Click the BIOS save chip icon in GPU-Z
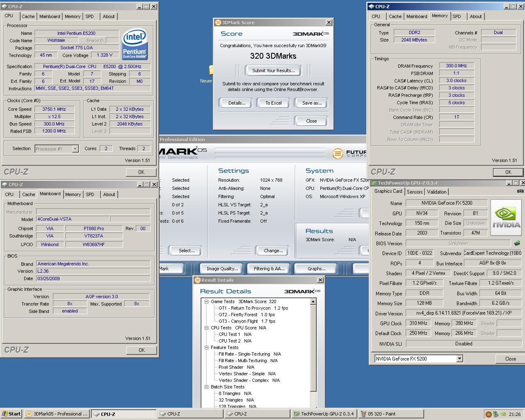Image resolution: width=525 pixels, height=420 pixels. [517, 243]
